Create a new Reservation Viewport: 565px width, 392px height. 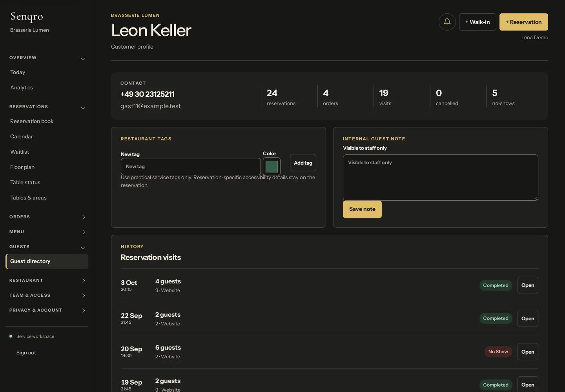tap(524, 22)
